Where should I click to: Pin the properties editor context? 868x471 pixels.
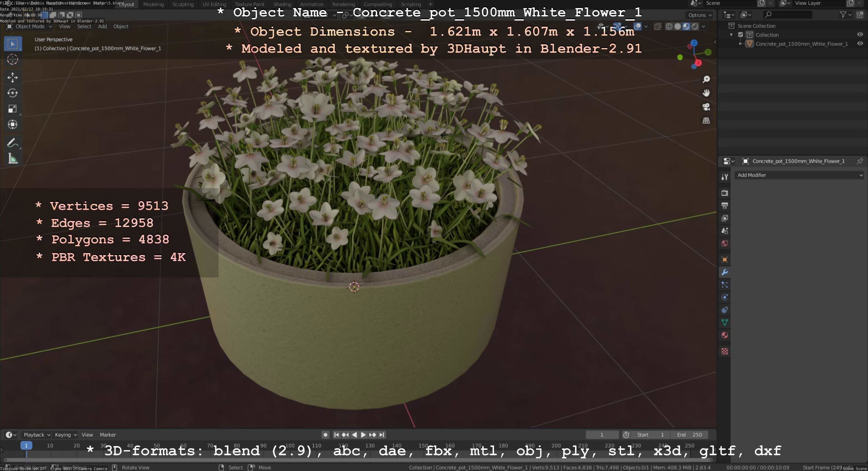pos(859,161)
